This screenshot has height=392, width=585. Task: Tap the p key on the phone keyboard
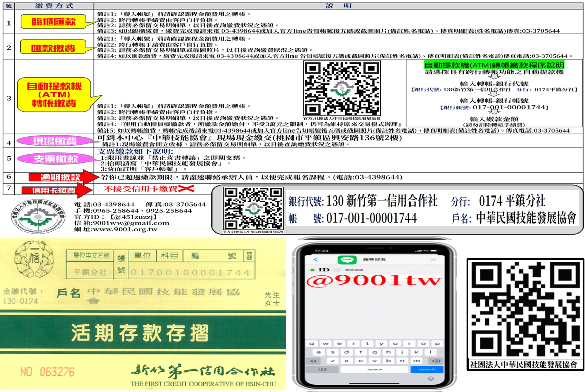437,343
